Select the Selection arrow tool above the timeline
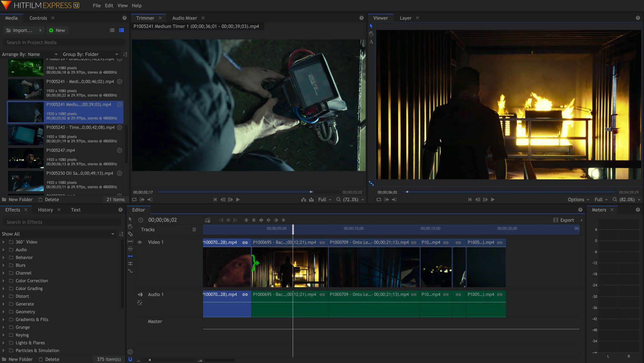Screen dimensions: 644x363 click(130, 219)
